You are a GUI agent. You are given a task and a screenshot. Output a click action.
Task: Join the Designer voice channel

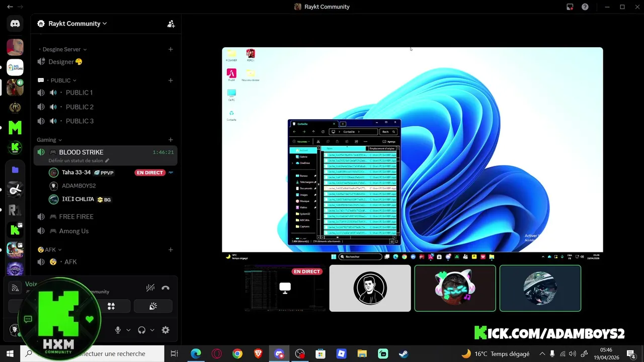tap(105, 62)
